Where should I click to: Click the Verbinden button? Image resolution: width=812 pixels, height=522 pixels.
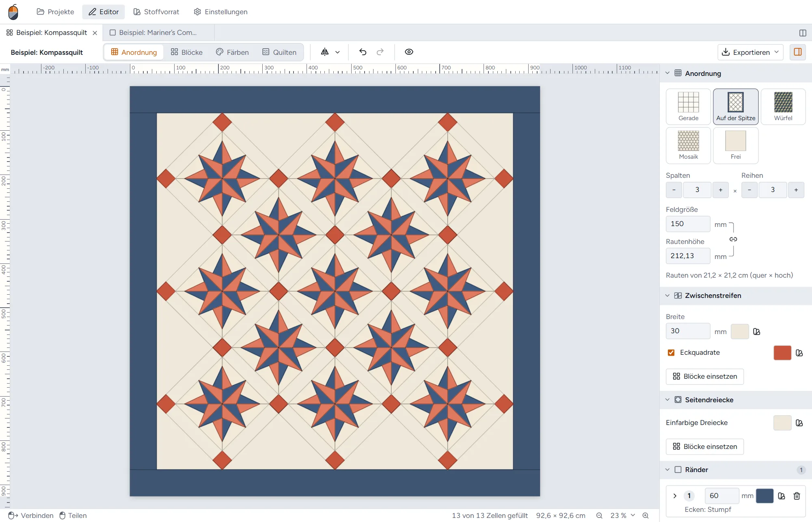[31, 516]
